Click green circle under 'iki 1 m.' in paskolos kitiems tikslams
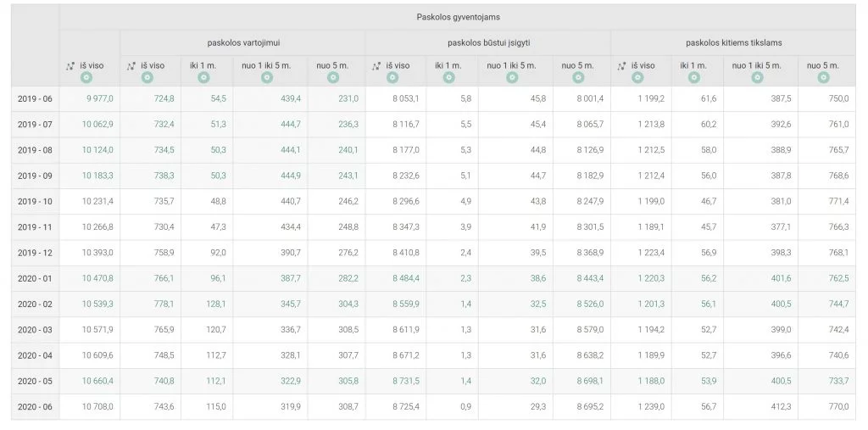 coord(693,77)
